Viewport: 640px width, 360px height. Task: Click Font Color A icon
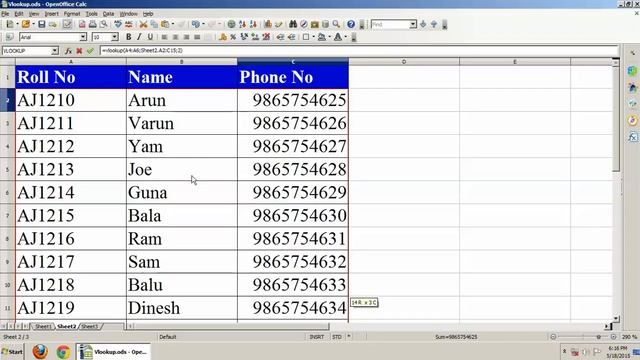point(338,37)
